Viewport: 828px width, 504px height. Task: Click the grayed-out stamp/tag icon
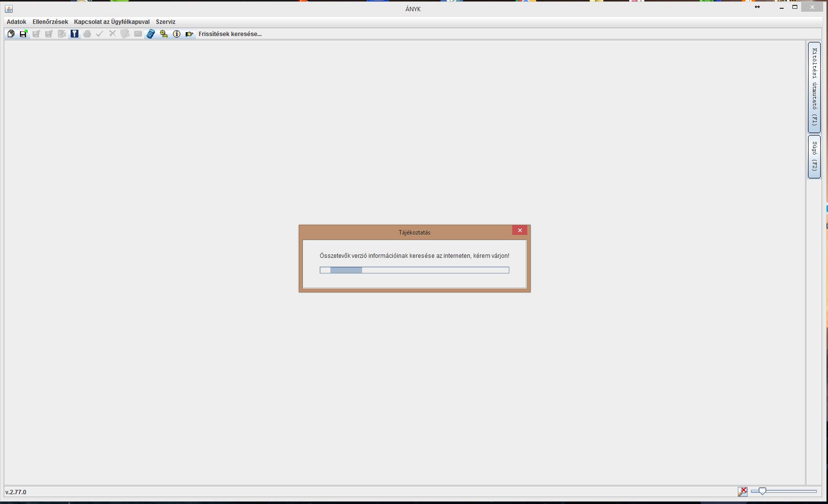(125, 34)
